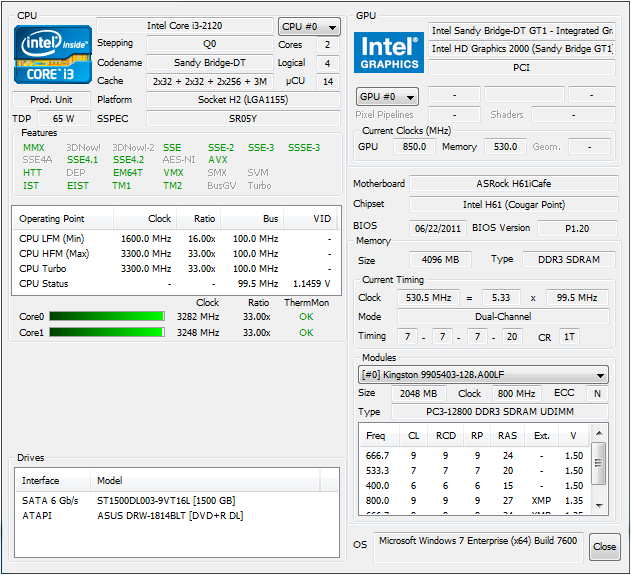631x575 pixels.
Task: Click the ASRock H61iCafe motherboard field
Action: [514, 184]
